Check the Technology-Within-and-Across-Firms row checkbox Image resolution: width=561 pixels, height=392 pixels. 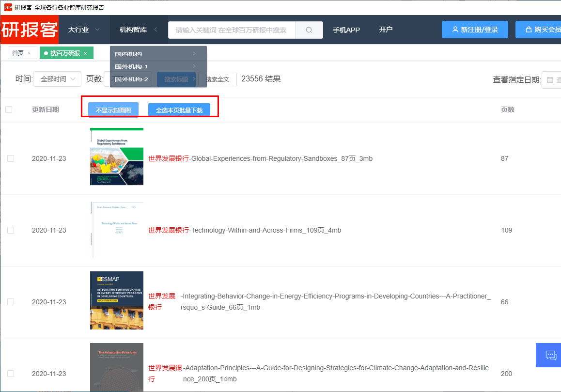(11, 230)
